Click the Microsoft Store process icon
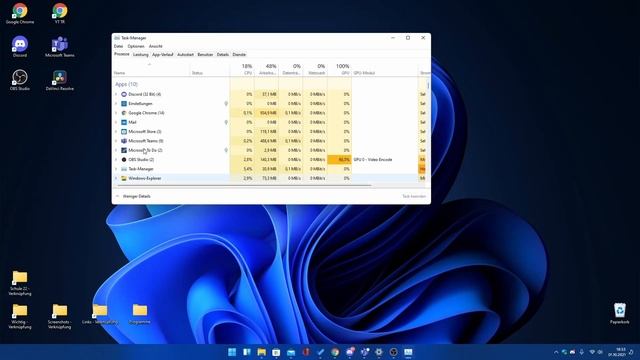 [x=124, y=131]
